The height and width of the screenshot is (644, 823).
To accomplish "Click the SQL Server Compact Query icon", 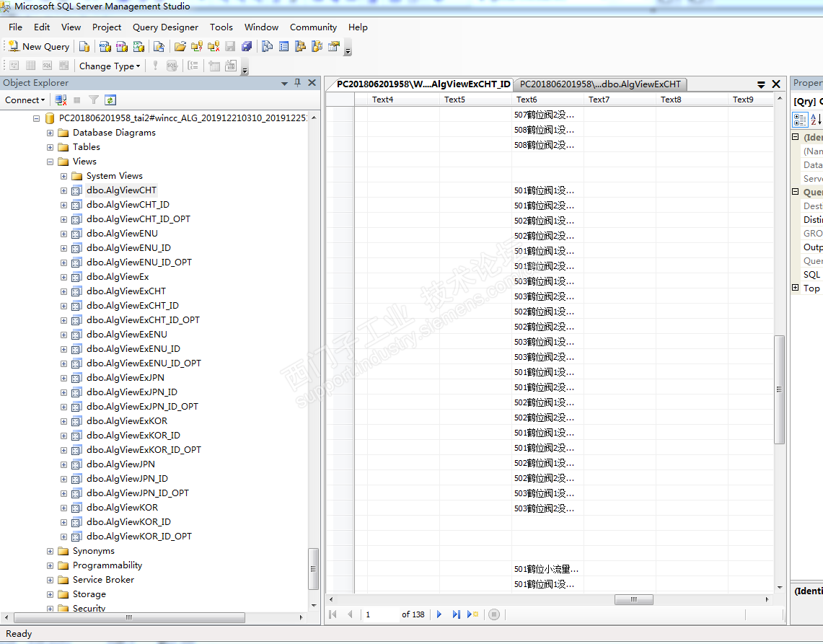I will pos(159,47).
